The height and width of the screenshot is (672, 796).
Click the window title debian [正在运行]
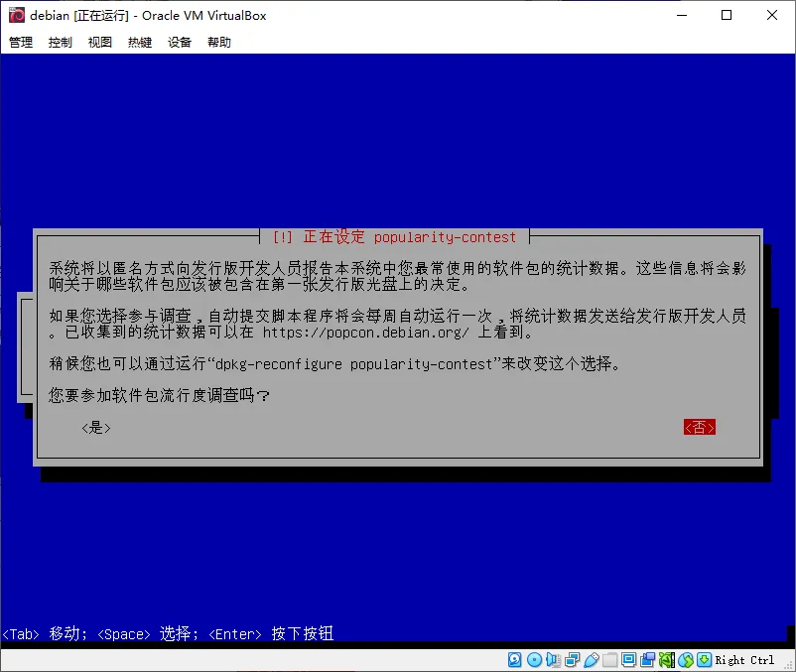[x=79, y=15]
